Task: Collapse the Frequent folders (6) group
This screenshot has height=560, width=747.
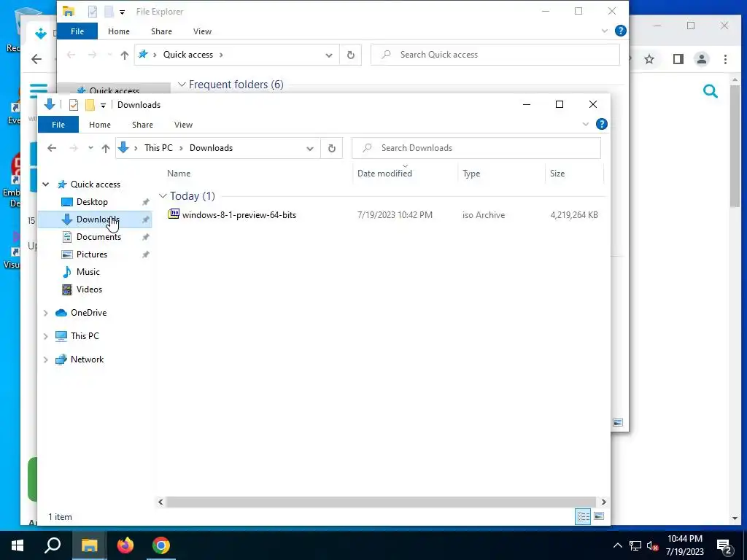Action: pos(182,85)
